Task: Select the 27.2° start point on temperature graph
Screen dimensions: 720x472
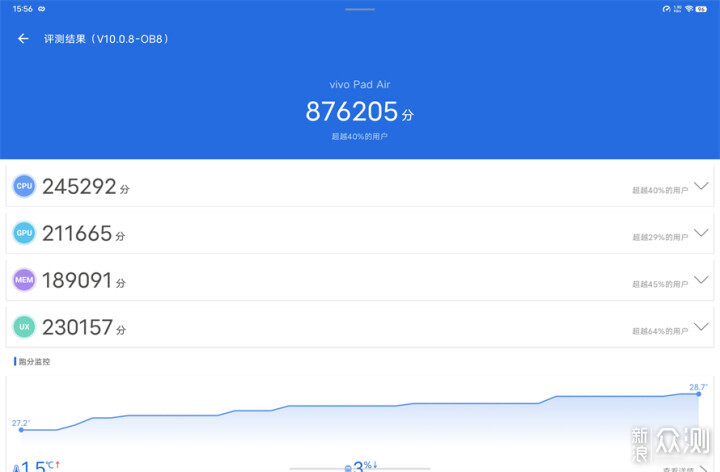Action: (21, 430)
